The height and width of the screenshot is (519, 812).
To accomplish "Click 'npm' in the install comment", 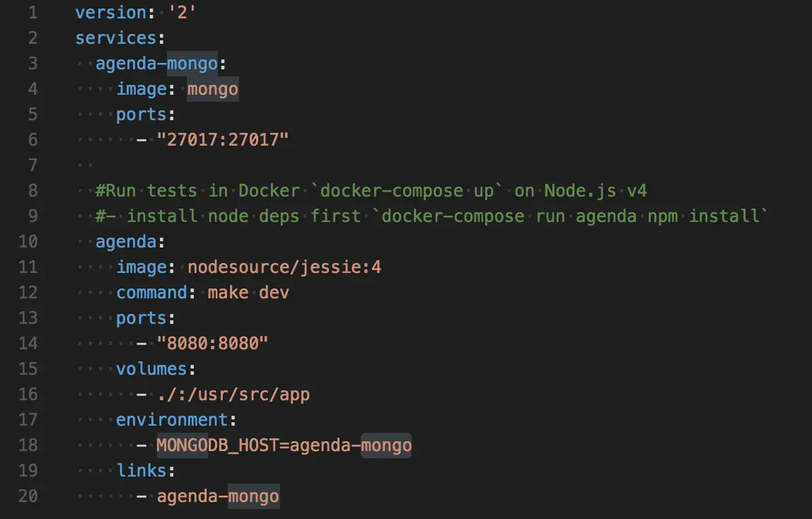I will [663, 216].
